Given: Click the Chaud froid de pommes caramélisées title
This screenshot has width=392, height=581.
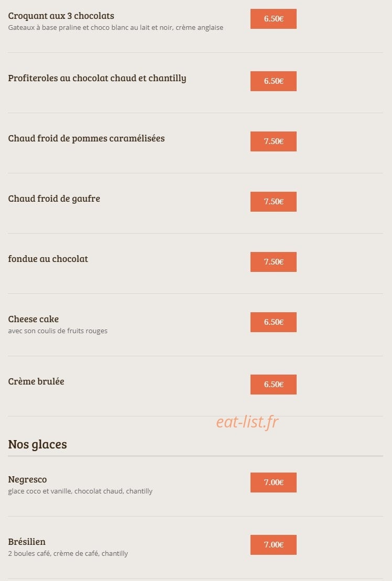Looking at the screenshot, I should [86, 139].
